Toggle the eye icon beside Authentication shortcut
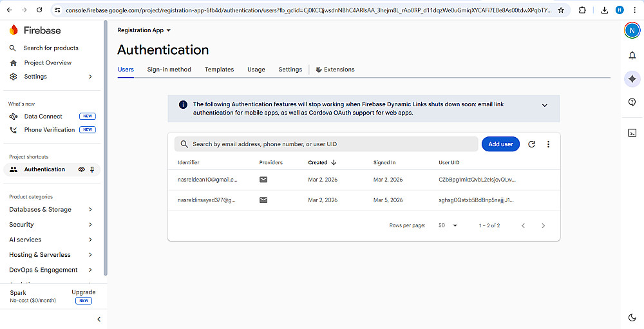Screen dimensions: 644x329 (82, 169)
